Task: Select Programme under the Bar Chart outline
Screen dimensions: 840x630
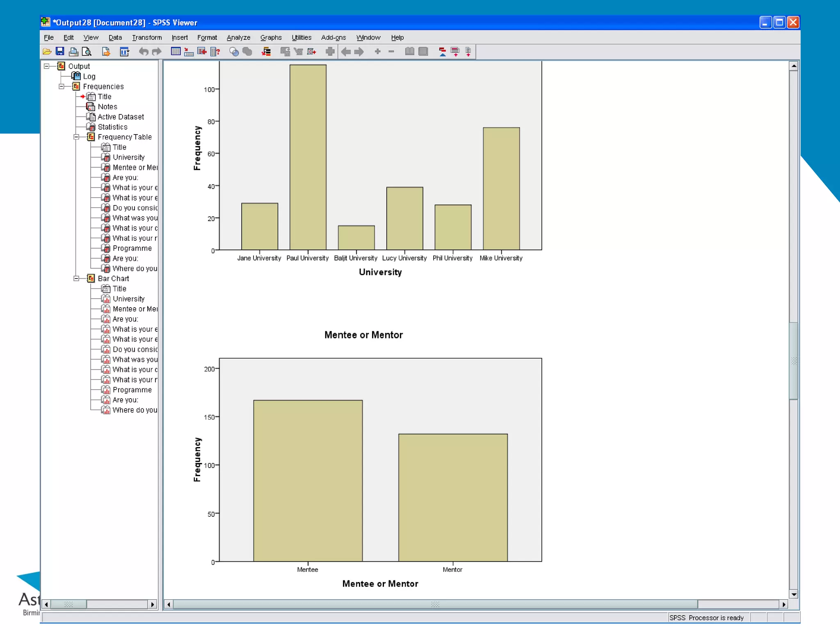Action: click(132, 390)
